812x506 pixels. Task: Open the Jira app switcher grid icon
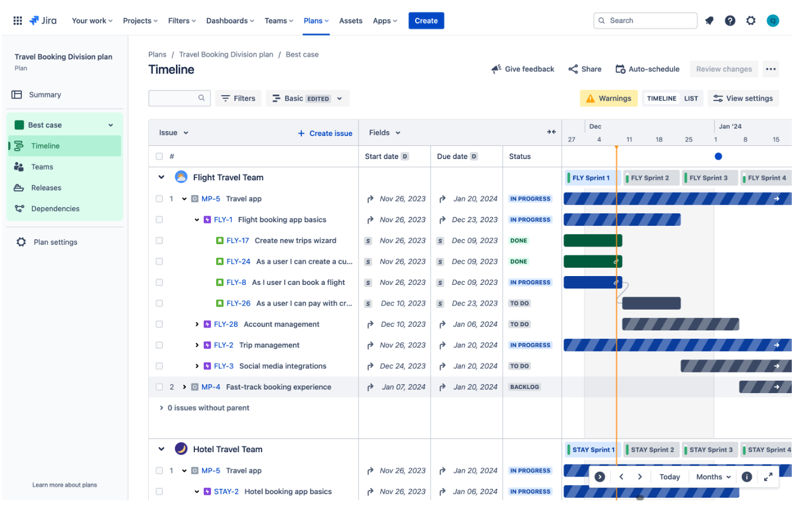tap(18, 20)
